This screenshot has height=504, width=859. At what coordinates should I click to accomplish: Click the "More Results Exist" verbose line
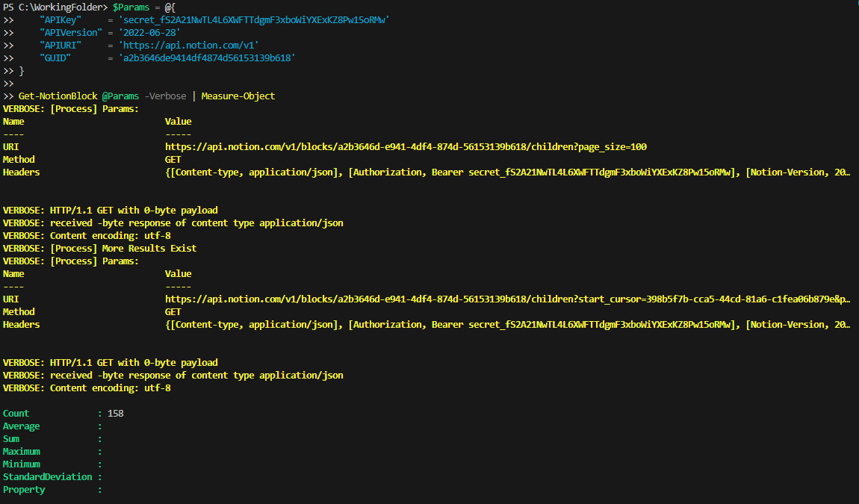pyautogui.click(x=99, y=249)
